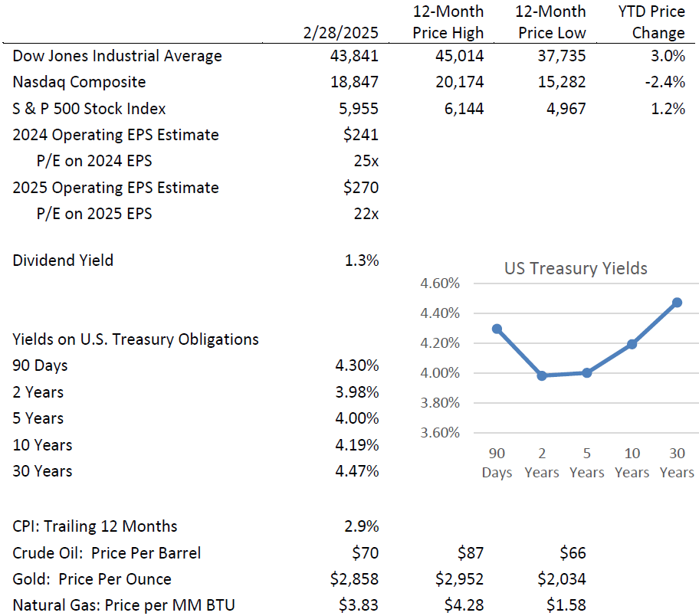
Task: Select Yields on U.S. Treasury Obligations heading
Action: pos(136,339)
